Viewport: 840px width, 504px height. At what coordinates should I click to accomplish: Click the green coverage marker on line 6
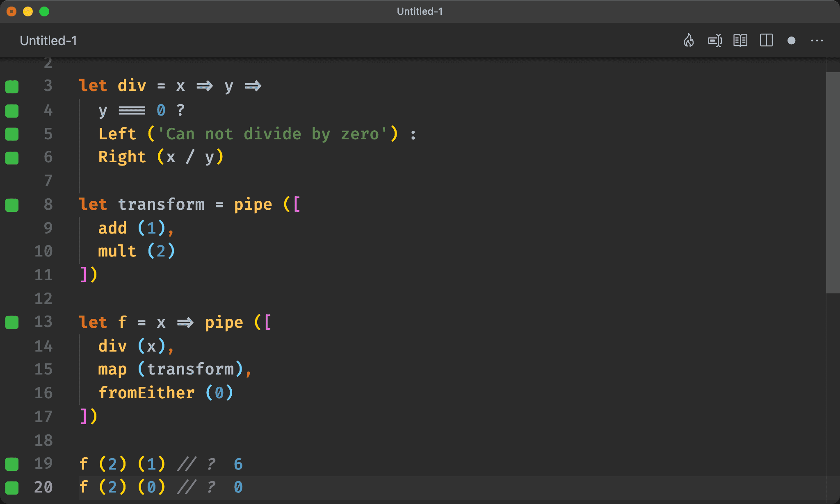coord(12,158)
